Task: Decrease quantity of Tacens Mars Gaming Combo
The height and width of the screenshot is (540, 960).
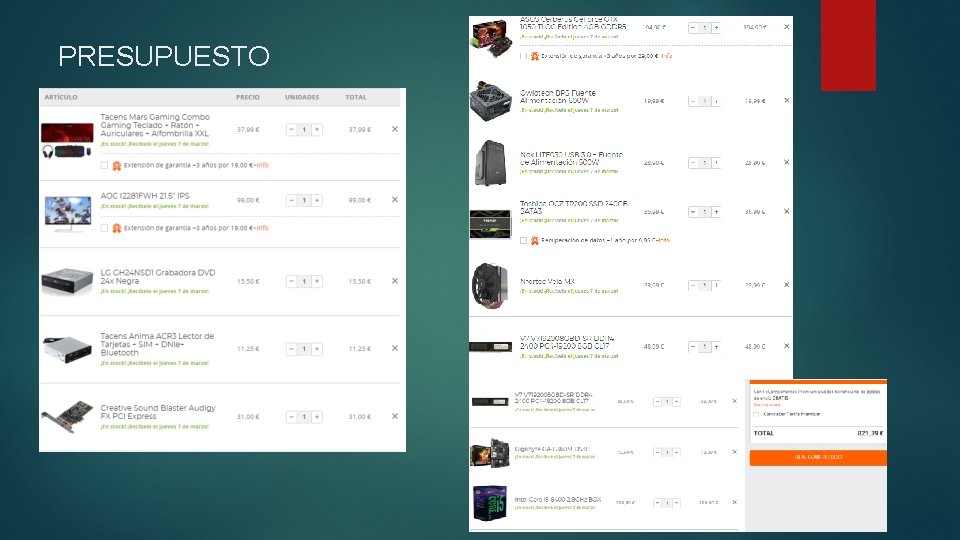Action: [291, 129]
